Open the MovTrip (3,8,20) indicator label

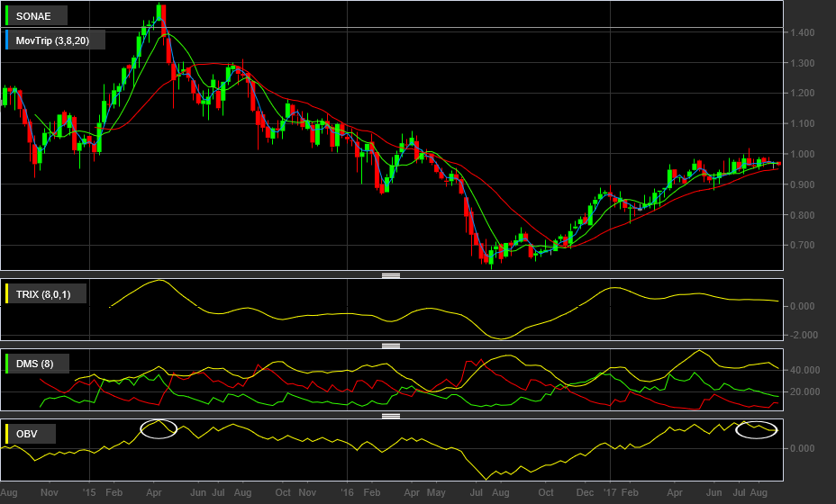pos(52,40)
